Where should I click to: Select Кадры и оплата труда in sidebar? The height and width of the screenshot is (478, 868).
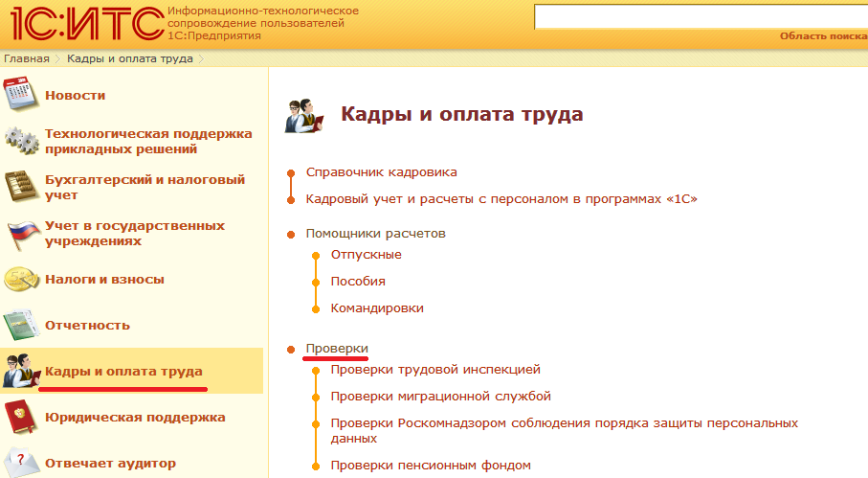click(123, 371)
